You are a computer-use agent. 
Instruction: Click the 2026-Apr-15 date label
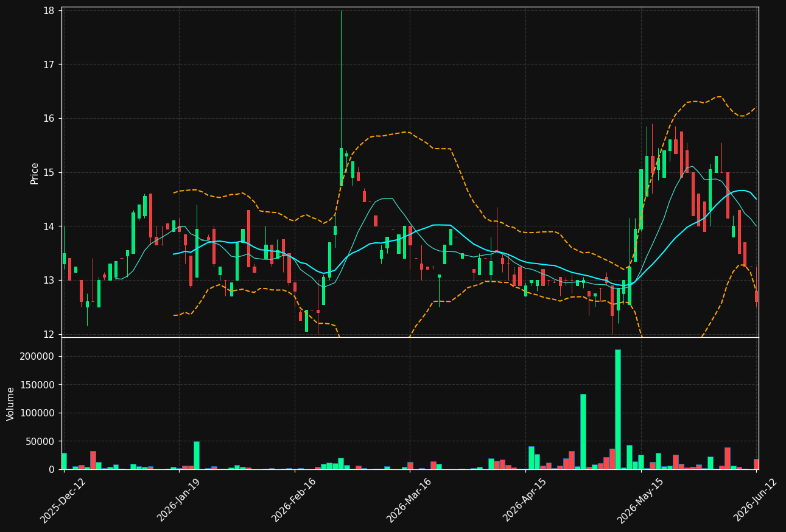click(x=525, y=500)
